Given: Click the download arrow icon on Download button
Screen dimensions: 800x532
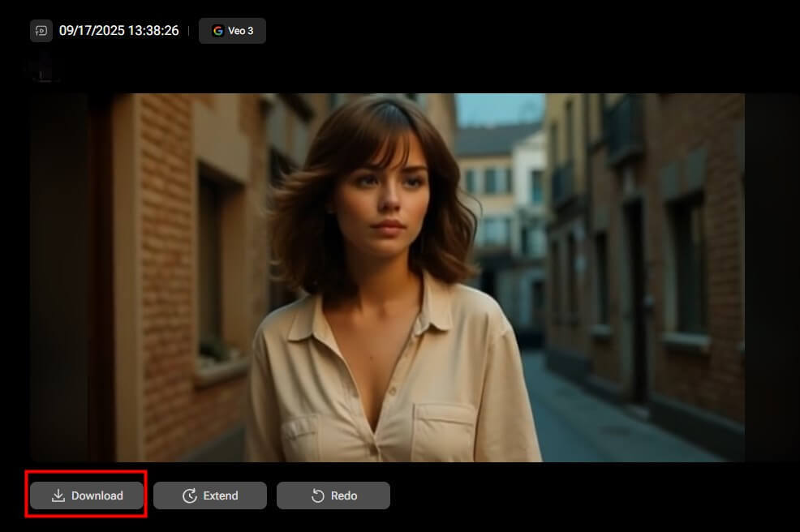Looking at the screenshot, I should [x=59, y=495].
